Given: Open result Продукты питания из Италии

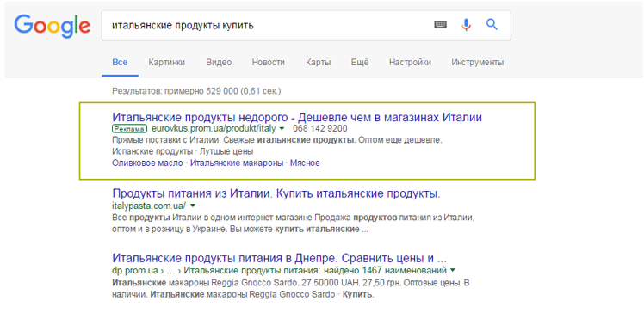Looking at the screenshot, I should [276, 193].
